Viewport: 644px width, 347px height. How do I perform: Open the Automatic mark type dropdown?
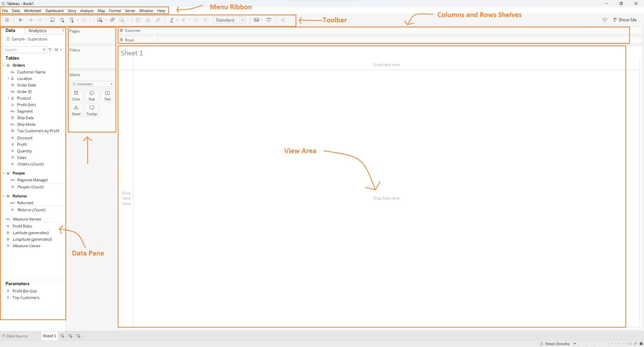click(92, 84)
